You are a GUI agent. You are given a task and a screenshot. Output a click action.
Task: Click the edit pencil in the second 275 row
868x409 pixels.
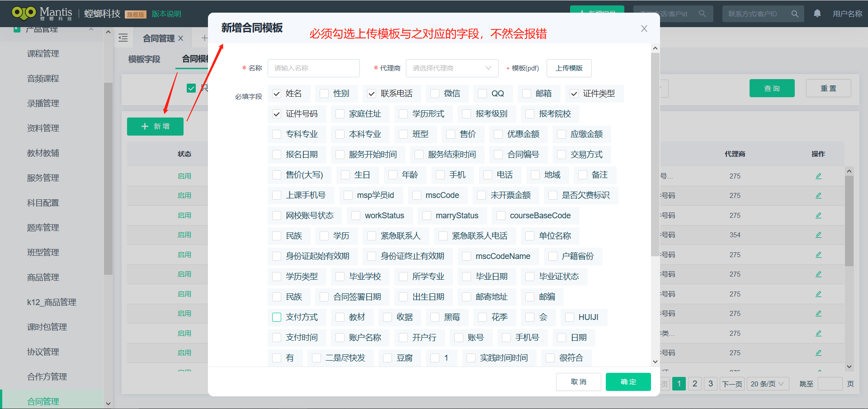[x=818, y=195]
